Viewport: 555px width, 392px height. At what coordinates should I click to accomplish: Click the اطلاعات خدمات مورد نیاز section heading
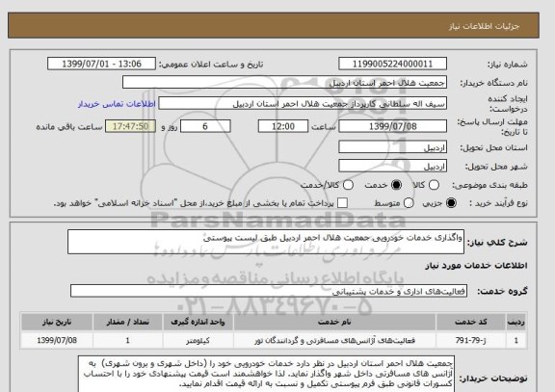coord(476,265)
